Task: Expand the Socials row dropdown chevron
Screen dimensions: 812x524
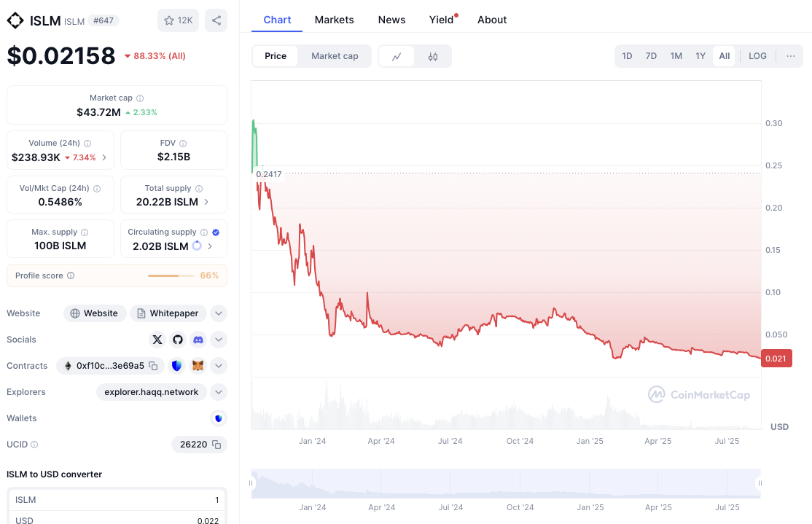Action: [x=219, y=340]
